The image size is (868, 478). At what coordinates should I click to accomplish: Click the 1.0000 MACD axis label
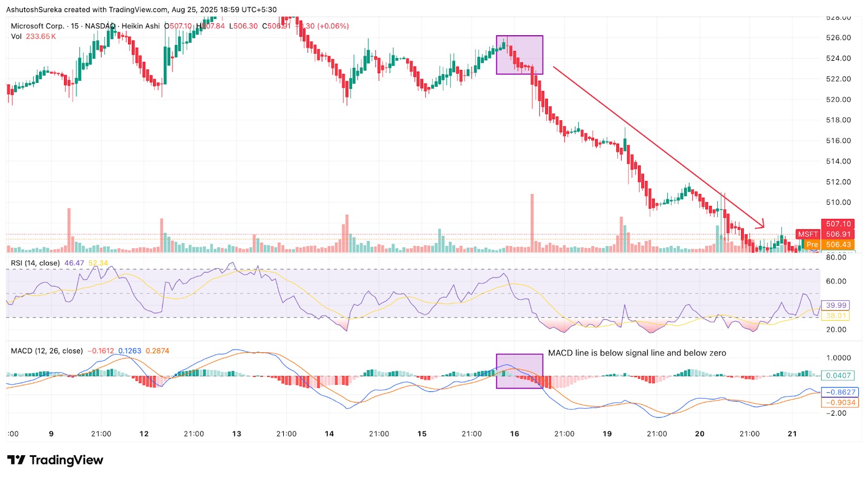(x=838, y=358)
